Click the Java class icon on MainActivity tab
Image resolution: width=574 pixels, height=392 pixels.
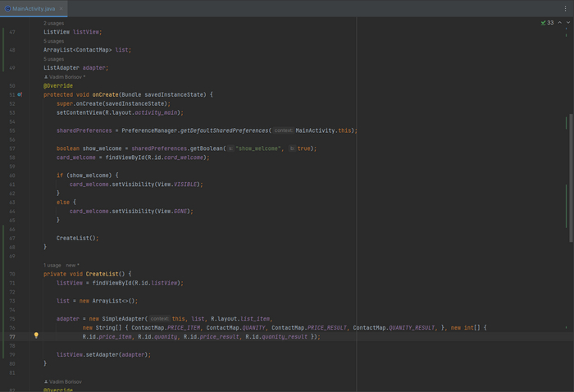click(x=7, y=8)
